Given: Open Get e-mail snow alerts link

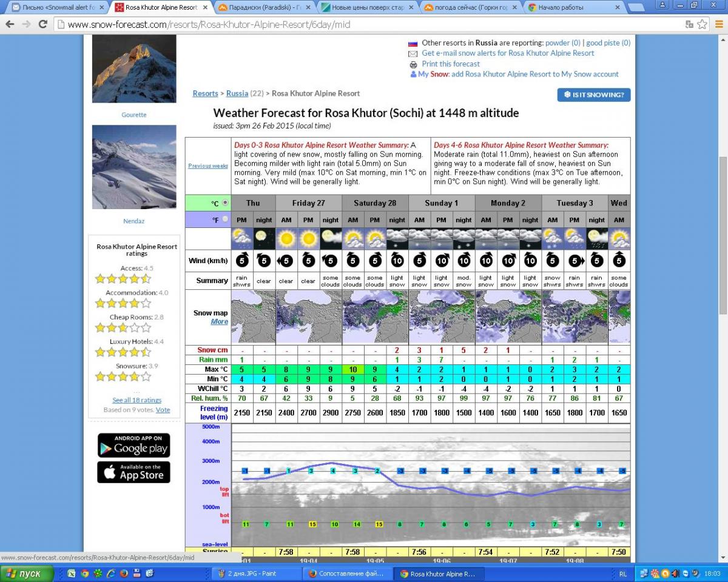Looking at the screenshot, I should tap(508, 53).
